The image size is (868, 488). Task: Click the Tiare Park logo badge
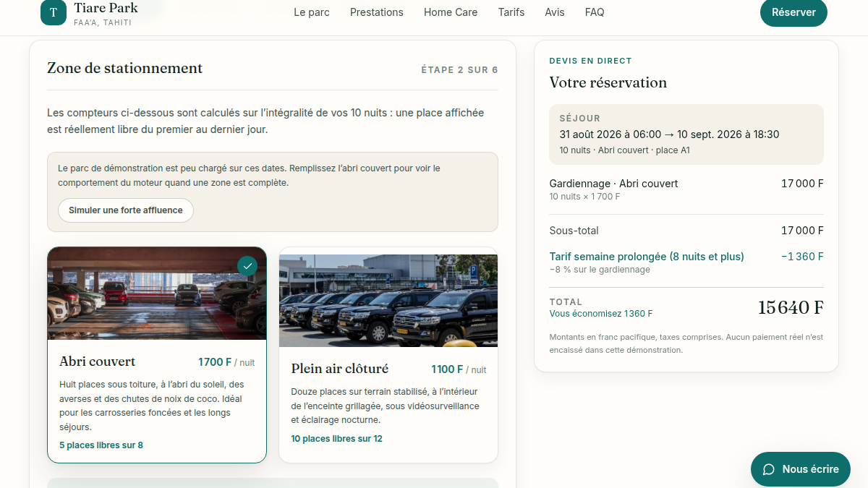(54, 12)
